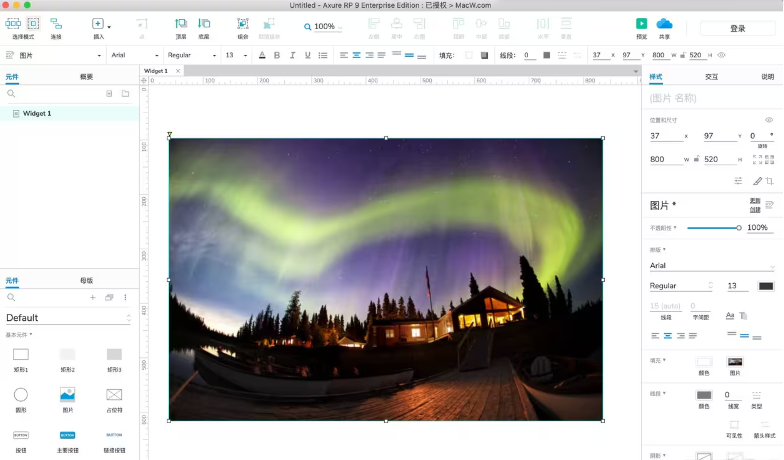This screenshot has width=784, height=460.
Task: Click the Preview (预览) play icon
Action: [x=641, y=23]
